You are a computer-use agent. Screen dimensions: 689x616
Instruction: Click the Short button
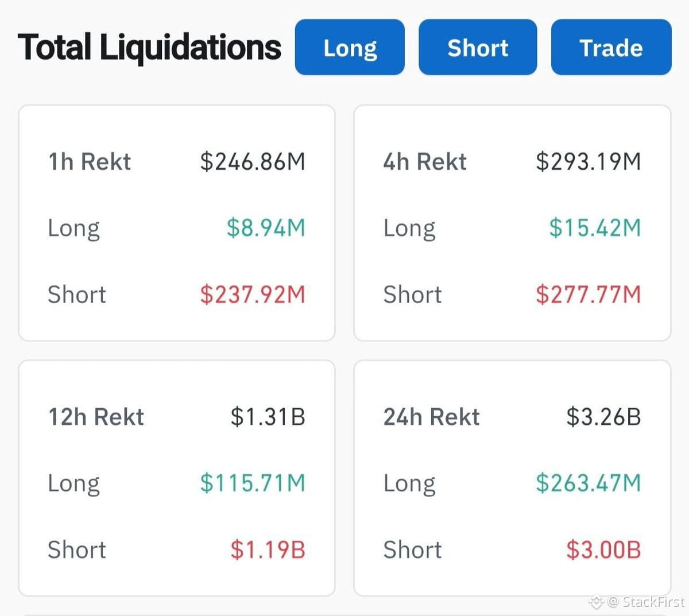click(x=478, y=47)
